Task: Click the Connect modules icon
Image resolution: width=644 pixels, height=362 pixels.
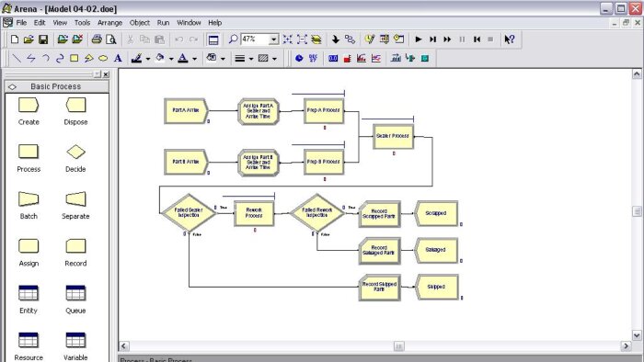Action: (350, 40)
